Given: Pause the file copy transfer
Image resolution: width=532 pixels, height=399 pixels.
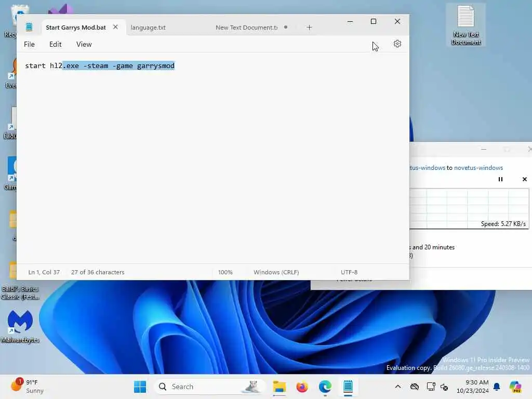Looking at the screenshot, I should (500, 179).
